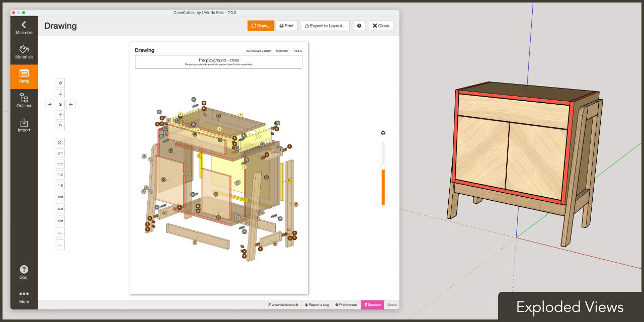
Task: Click the macOS green maximize window button
Action: (24, 12)
